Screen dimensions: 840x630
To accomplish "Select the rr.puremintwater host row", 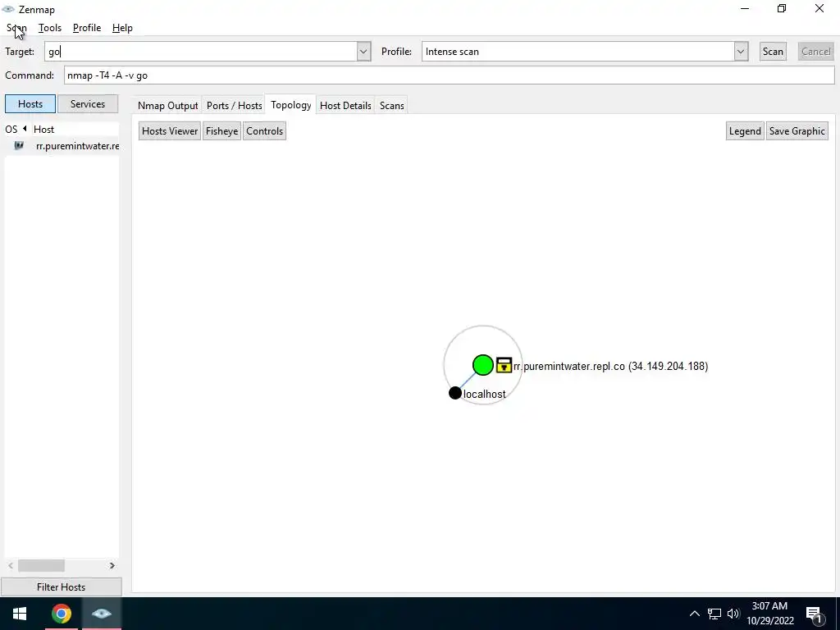I will tap(62, 146).
